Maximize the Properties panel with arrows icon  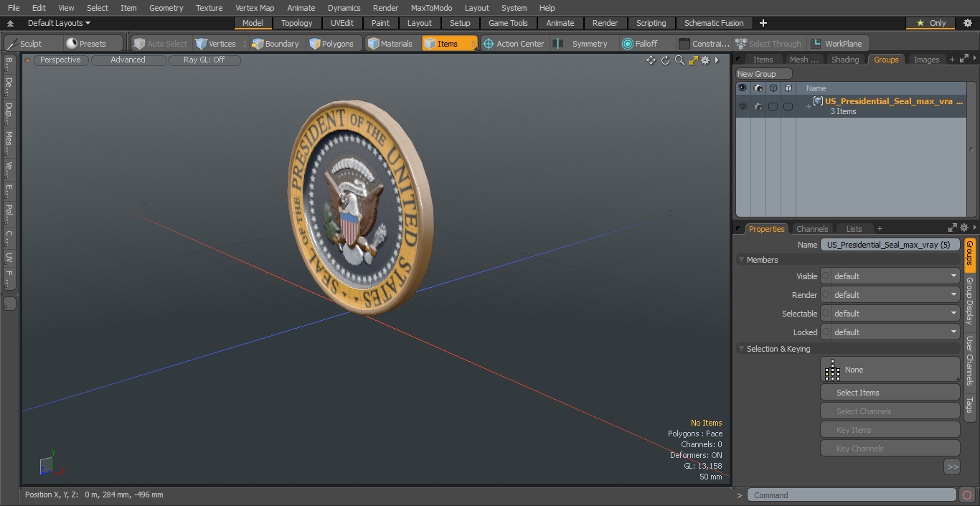(953, 228)
